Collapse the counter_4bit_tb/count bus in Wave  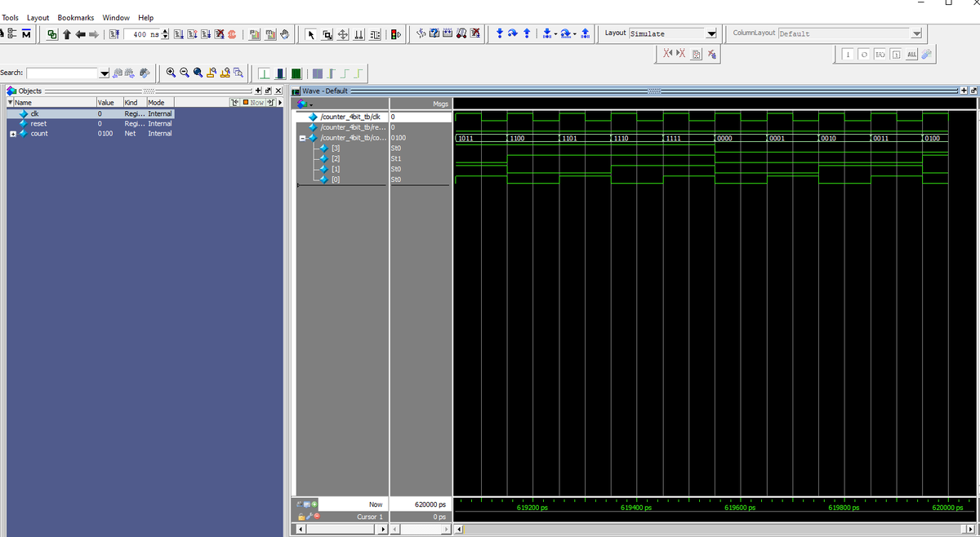[x=303, y=138]
